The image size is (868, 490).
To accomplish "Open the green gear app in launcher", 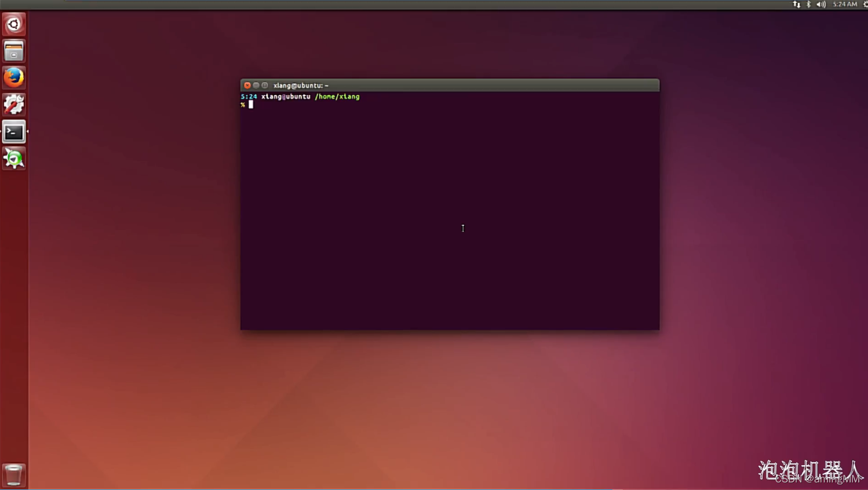I will 14,158.
